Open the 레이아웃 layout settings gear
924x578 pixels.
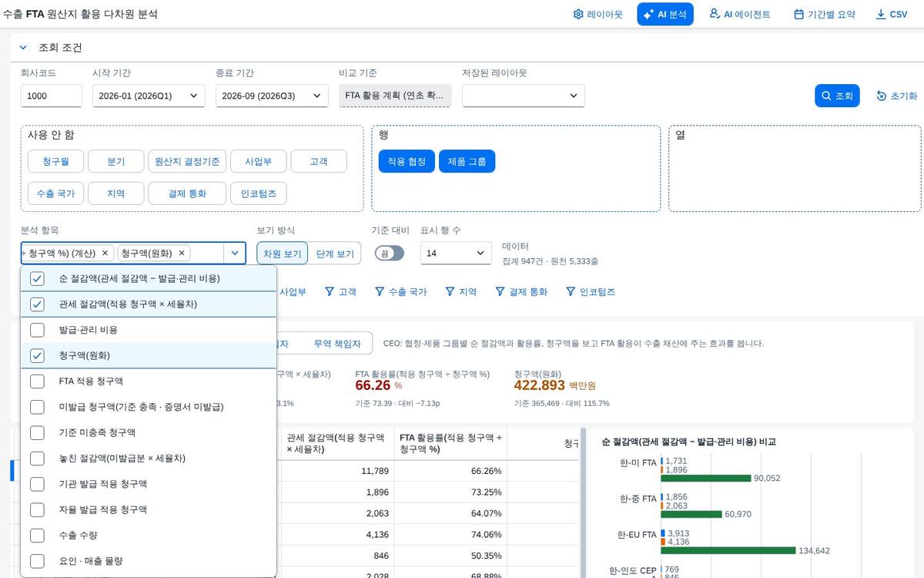click(598, 14)
